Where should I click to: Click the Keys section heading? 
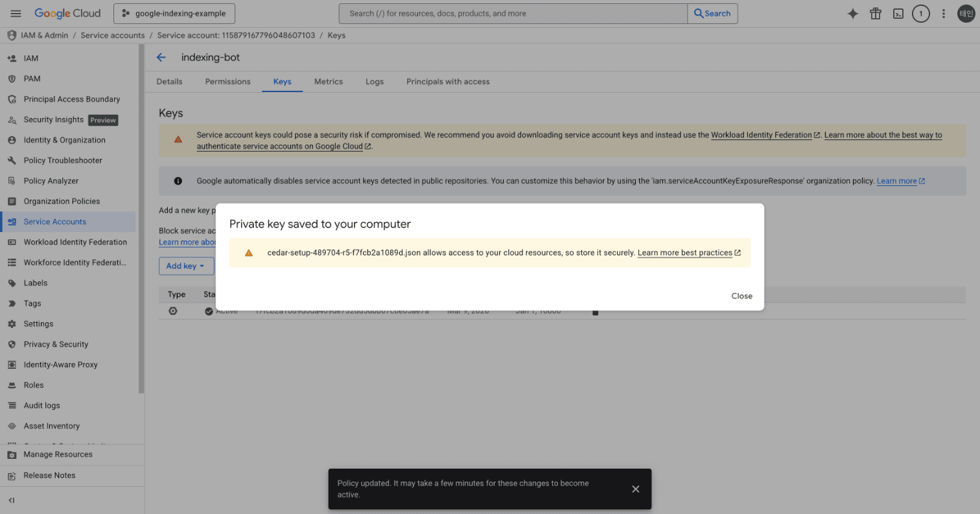coord(171,113)
